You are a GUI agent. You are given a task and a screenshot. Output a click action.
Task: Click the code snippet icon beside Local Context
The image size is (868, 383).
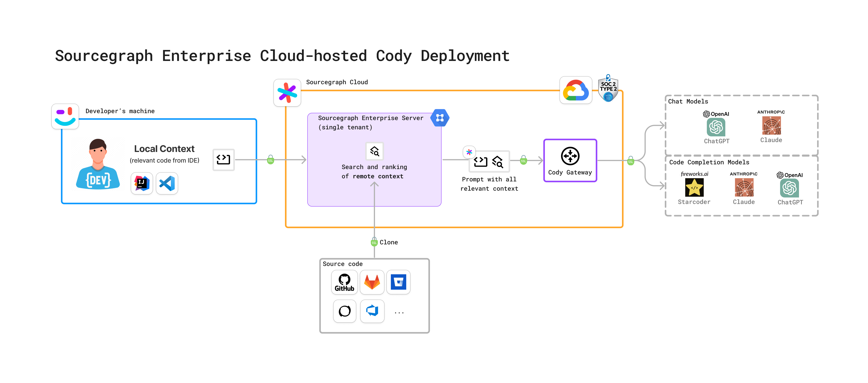(x=223, y=159)
